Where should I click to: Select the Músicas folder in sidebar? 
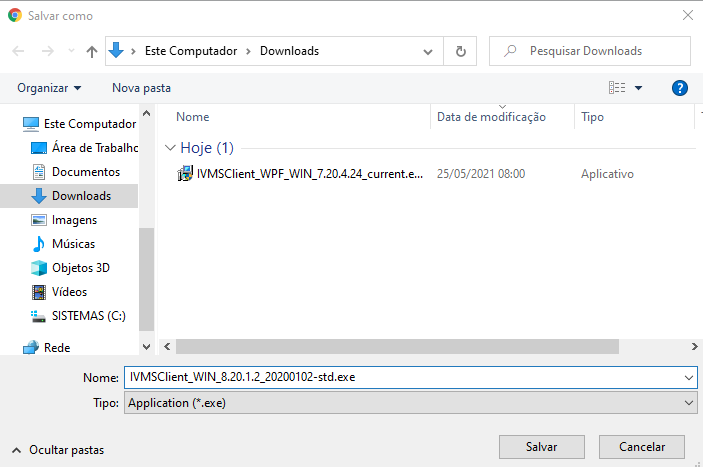[73, 244]
